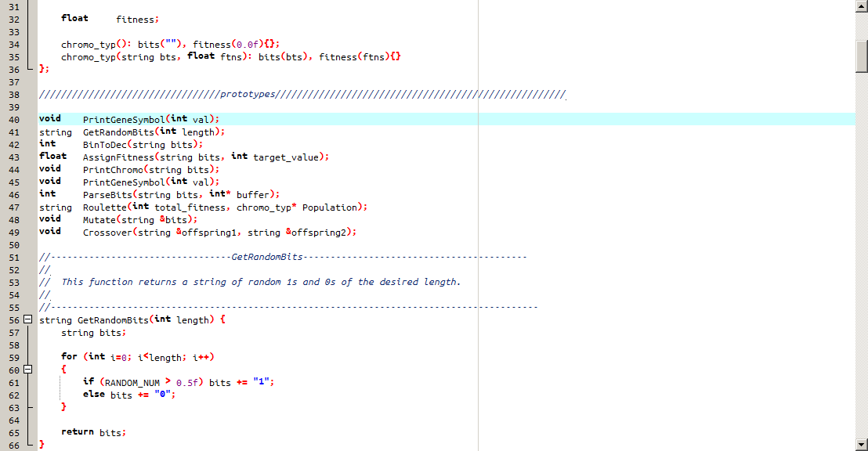Click 'chromo_typ(string bts' constructor on line 35
Viewport: 868px width, 451px height.
tap(118, 57)
